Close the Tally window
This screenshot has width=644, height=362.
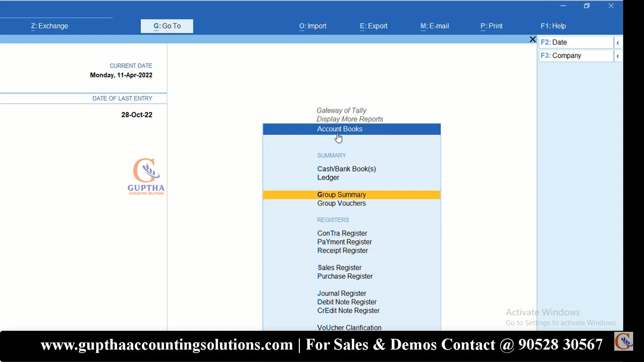tap(611, 6)
